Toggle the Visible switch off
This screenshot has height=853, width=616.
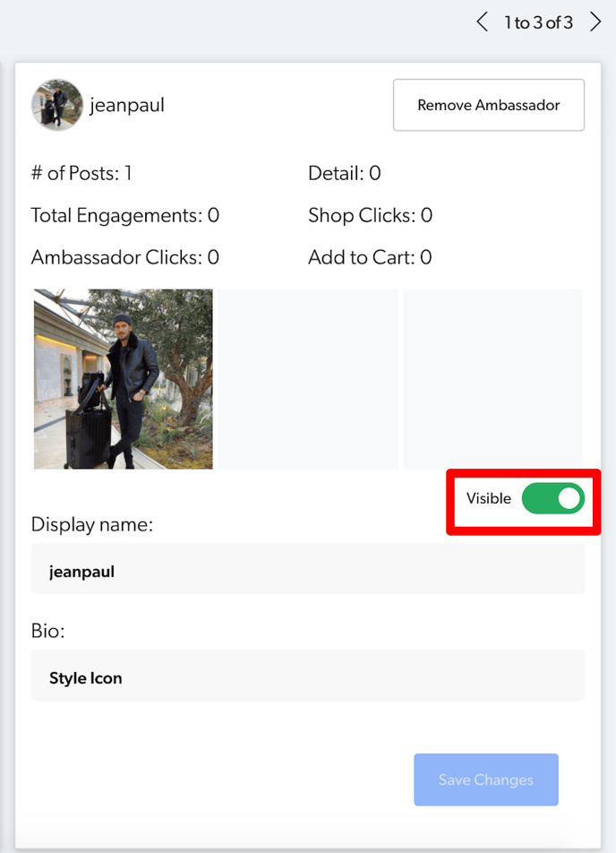click(553, 498)
